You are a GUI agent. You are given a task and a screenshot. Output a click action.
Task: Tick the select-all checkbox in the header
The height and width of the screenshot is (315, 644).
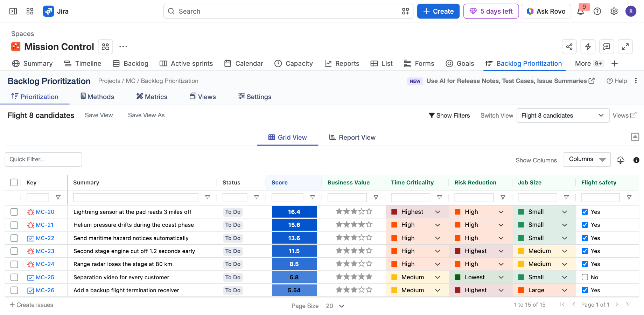[14, 182]
